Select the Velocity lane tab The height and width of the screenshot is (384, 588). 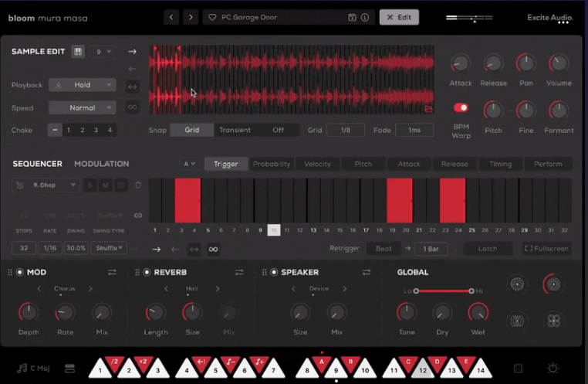tap(317, 164)
